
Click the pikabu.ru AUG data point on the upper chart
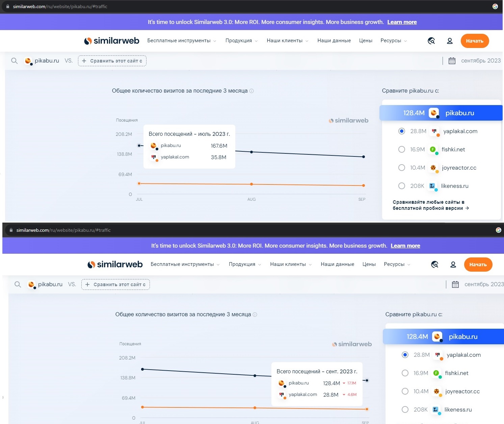(x=251, y=152)
